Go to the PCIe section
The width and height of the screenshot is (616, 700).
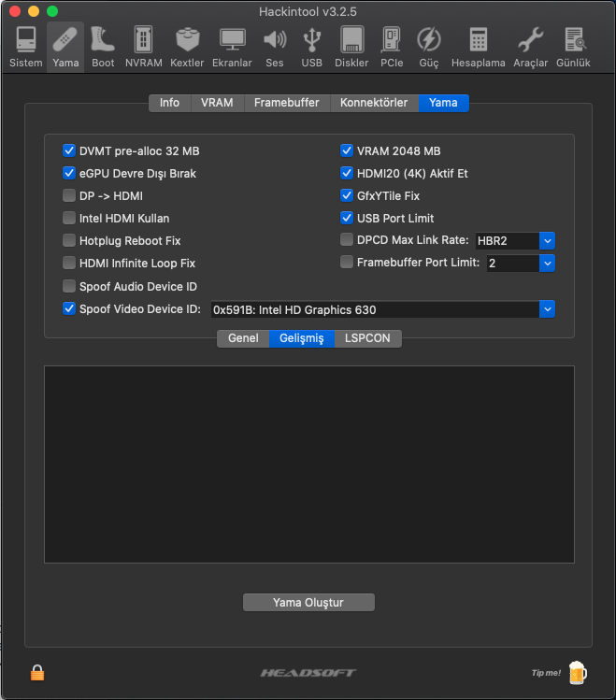click(392, 47)
